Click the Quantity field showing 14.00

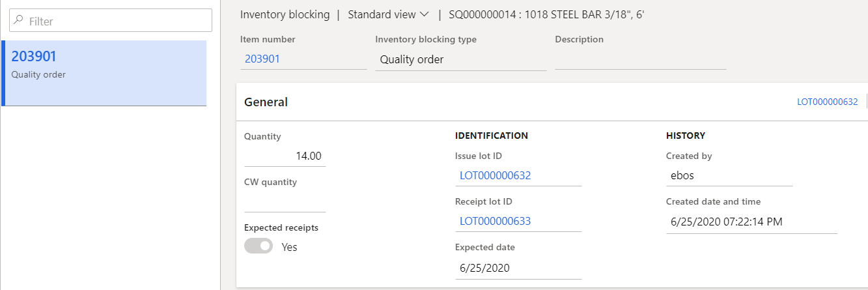point(285,156)
